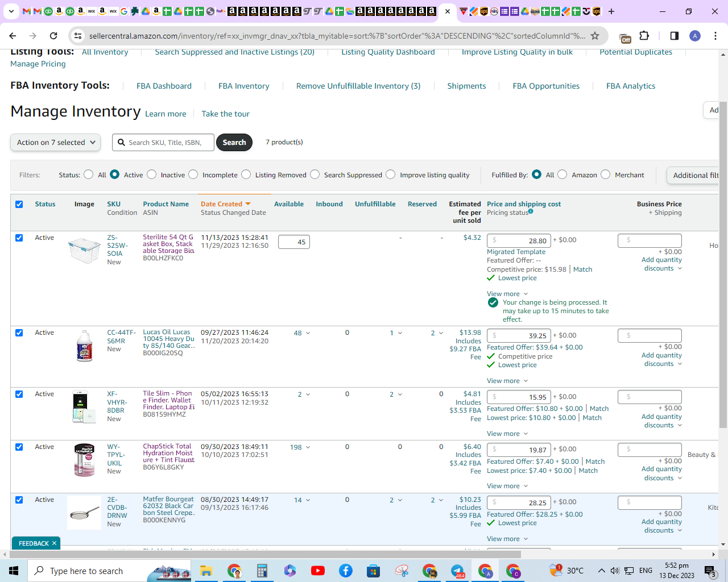Screen dimensions: 728x582
Task: Open Calculator from the taskbar
Action: [x=262, y=571]
